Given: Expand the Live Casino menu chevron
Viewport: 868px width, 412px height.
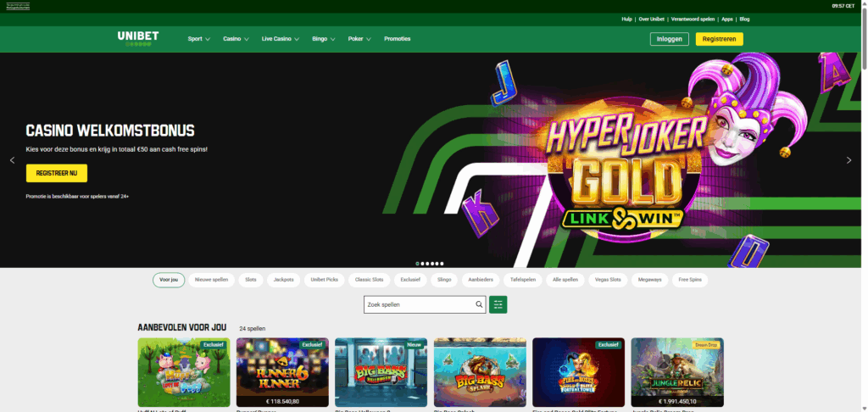Looking at the screenshot, I should (x=297, y=39).
